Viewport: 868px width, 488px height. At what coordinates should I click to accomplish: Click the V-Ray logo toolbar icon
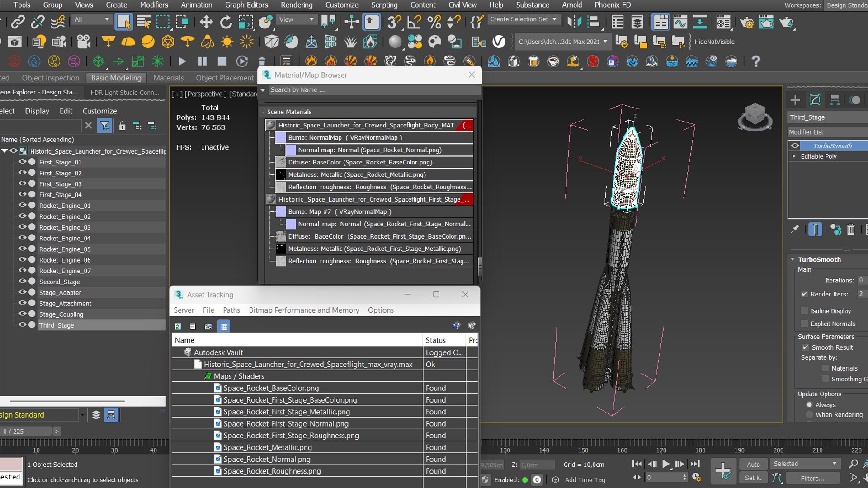499,42
